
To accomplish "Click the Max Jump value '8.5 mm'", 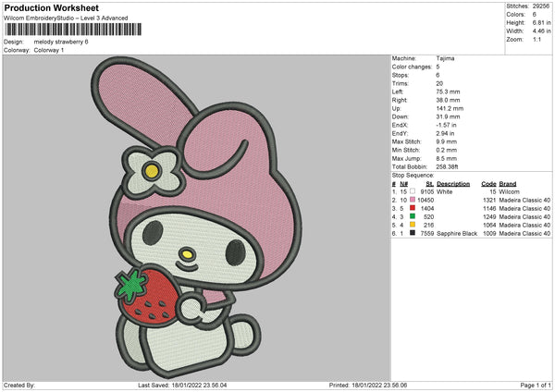I will pyautogui.click(x=447, y=158).
